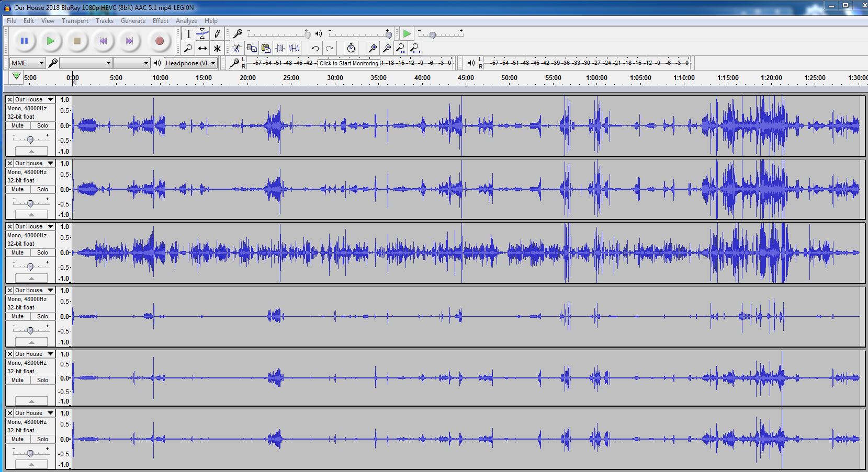Solo the third Our House track
The width and height of the screenshot is (868, 472).
(x=42, y=252)
